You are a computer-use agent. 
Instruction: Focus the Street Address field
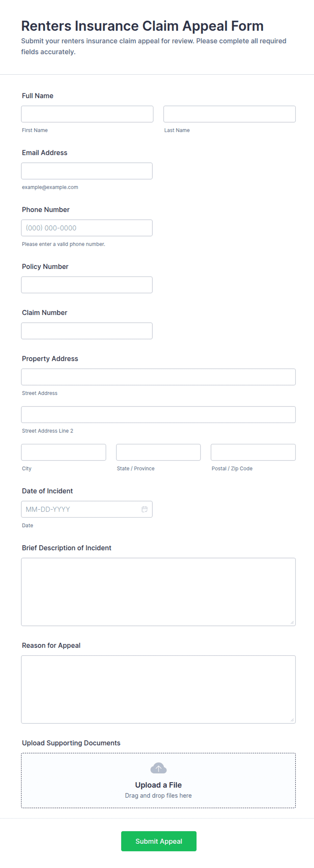click(x=158, y=377)
